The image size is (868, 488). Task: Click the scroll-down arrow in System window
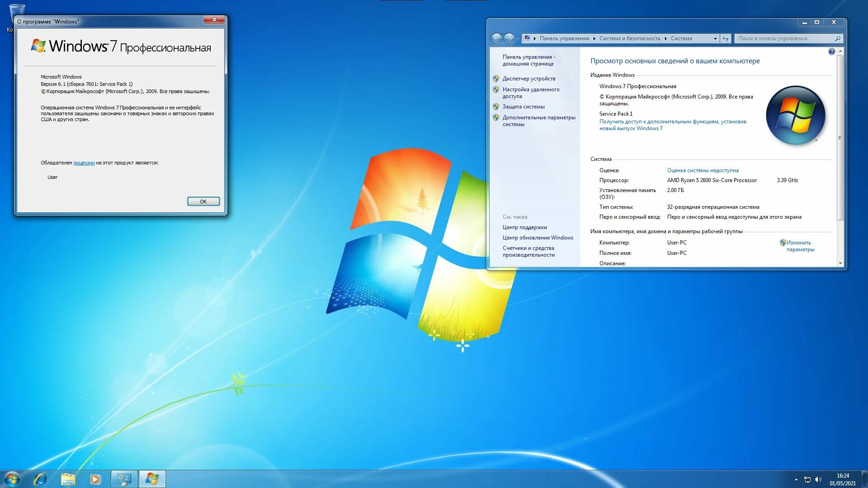(x=840, y=263)
